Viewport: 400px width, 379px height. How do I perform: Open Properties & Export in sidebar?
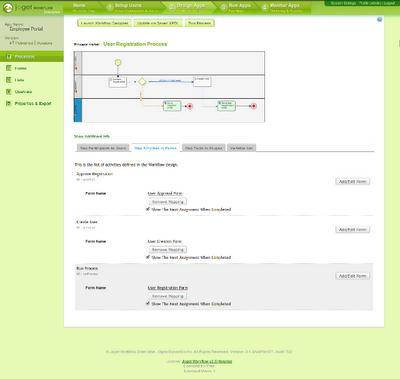point(32,103)
